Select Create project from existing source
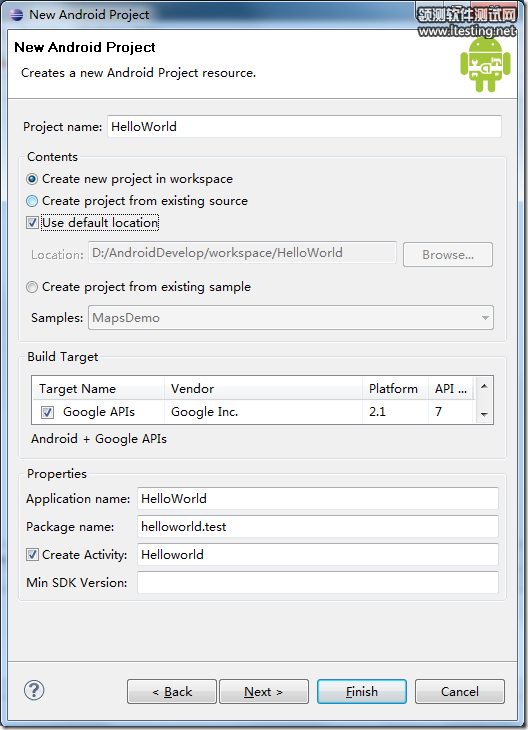The width and height of the screenshot is (528, 730). pyautogui.click(x=32, y=201)
